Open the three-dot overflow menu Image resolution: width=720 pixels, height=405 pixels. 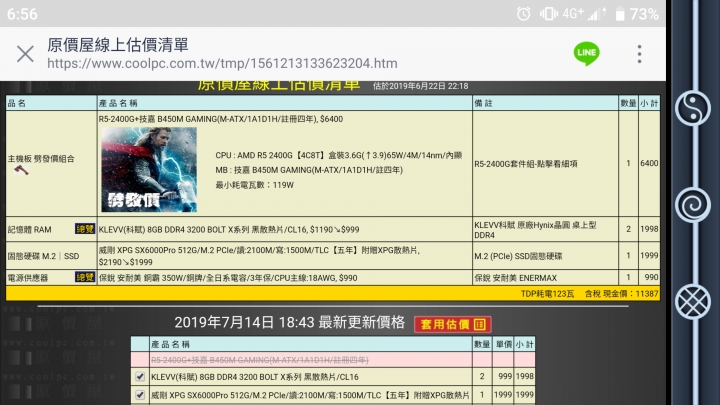point(639,54)
